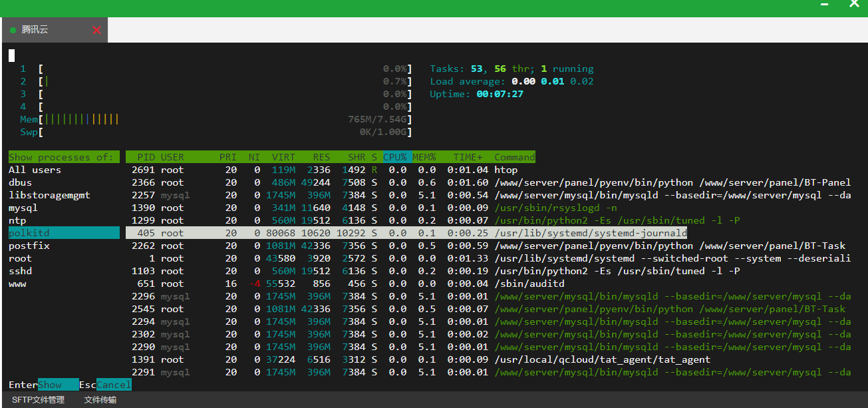
Task: Select the mysqld thread row PID 2302
Action: pos(488,334)
